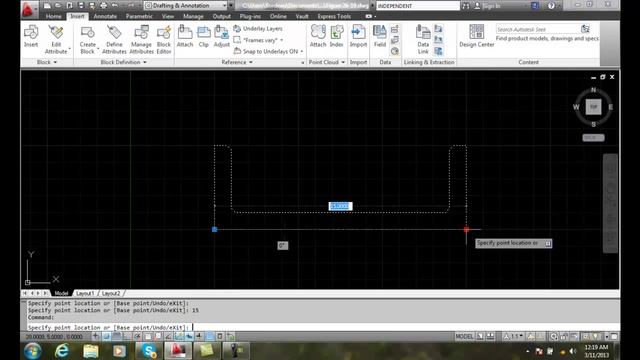Click the WCS button below ViewCube
640x360 pixels.
click(x=593, y=138)
